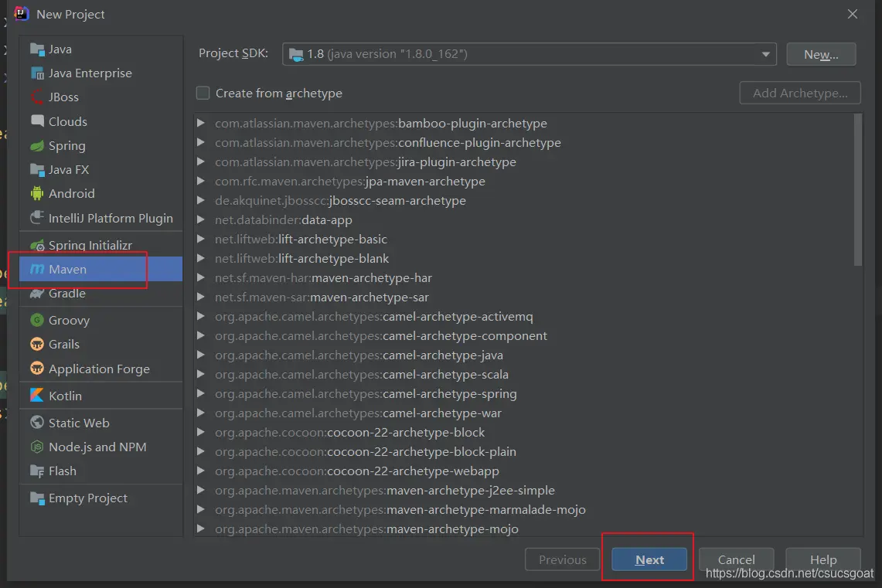882x588 pixels.
Task: Expand maven-archetype-har entry
Action: pos(201,277)
